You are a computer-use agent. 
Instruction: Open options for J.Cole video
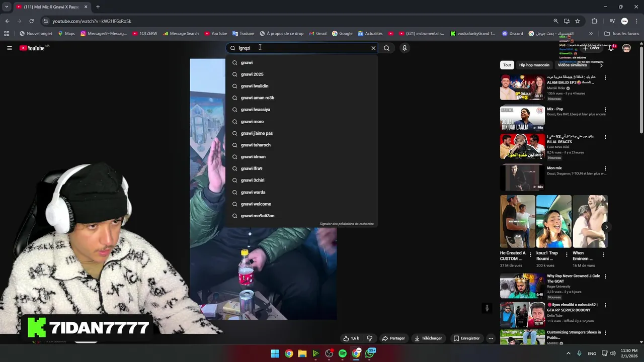(x=605, y=277)
